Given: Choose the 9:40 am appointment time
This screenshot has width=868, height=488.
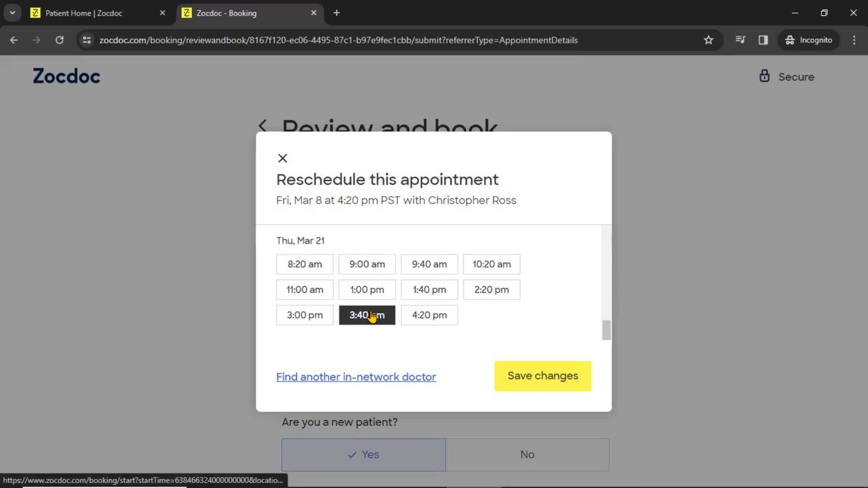Looking at the screenshot, I should [x=429, y=264].
